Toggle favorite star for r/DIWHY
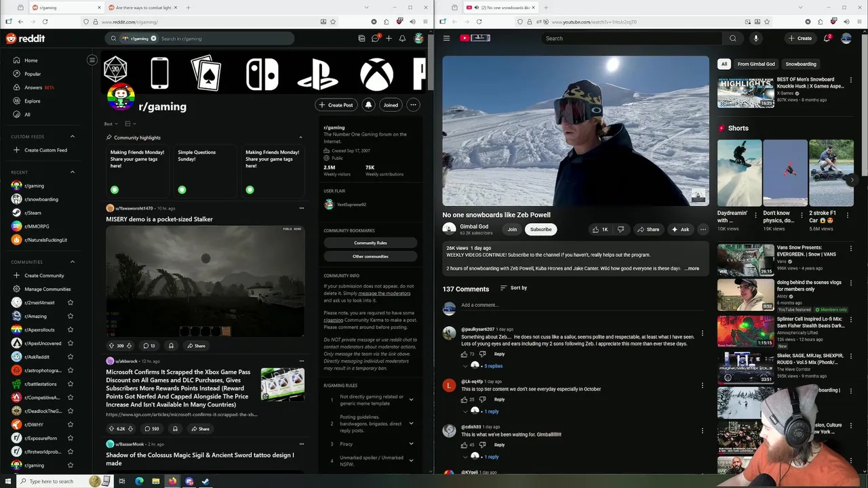Screen dimensions: 868x488 tap(71, 425)
